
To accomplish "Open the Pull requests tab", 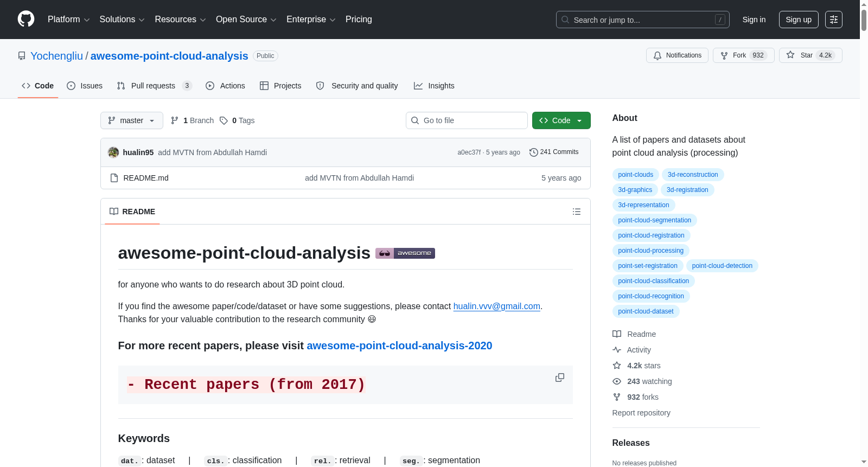I will pyautogui.click(x=155, y=86).
